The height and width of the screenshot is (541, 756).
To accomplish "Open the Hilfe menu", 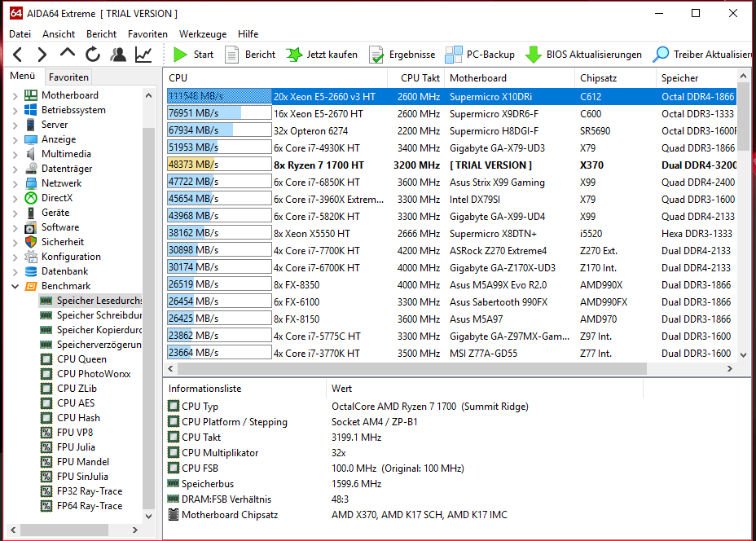I will coord(248,33).
